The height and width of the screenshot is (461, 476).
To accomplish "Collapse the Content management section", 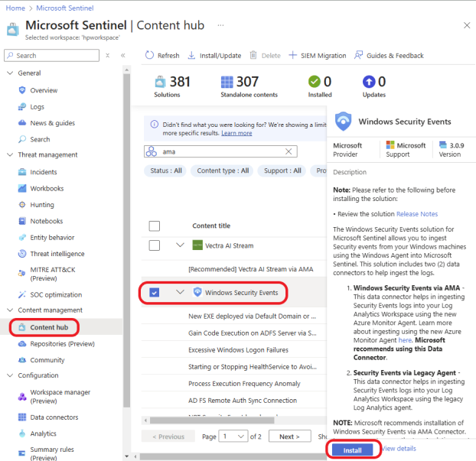I will [10, 310].
